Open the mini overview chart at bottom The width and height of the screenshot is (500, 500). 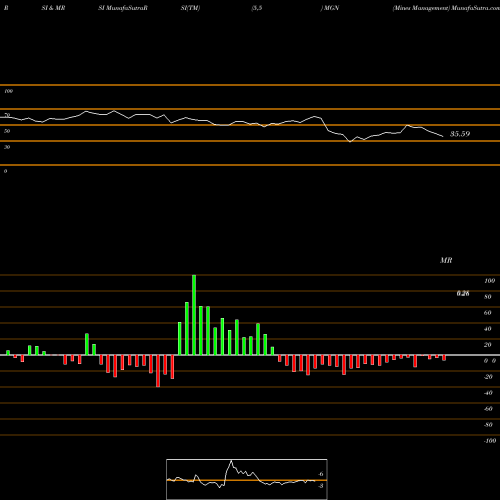point(247,479)
